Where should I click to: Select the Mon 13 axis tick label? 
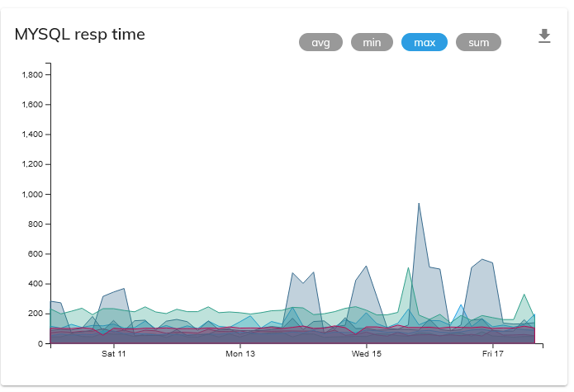(x=240, y=355)
